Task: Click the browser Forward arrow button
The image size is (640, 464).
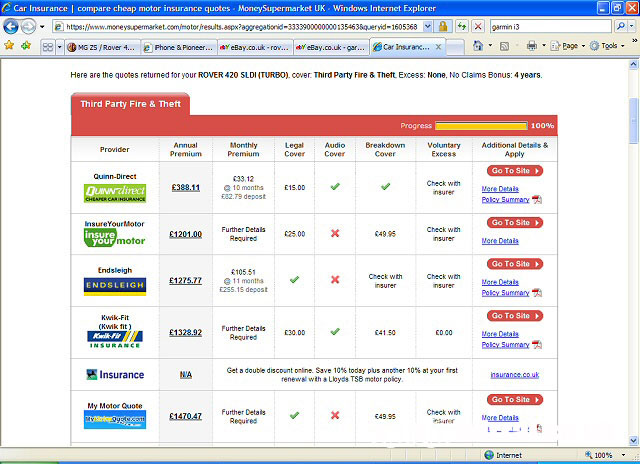Action: 28,27
